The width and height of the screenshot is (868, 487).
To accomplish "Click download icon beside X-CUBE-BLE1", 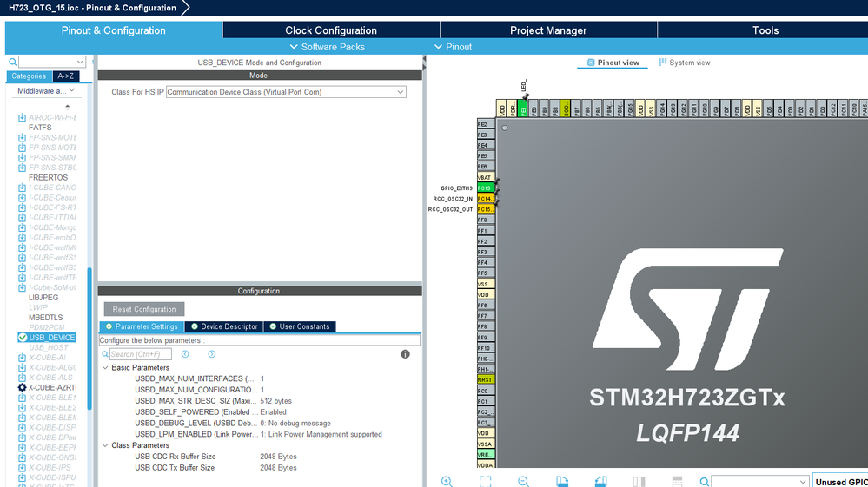I will pyautogui.click(x=22, y=398).
